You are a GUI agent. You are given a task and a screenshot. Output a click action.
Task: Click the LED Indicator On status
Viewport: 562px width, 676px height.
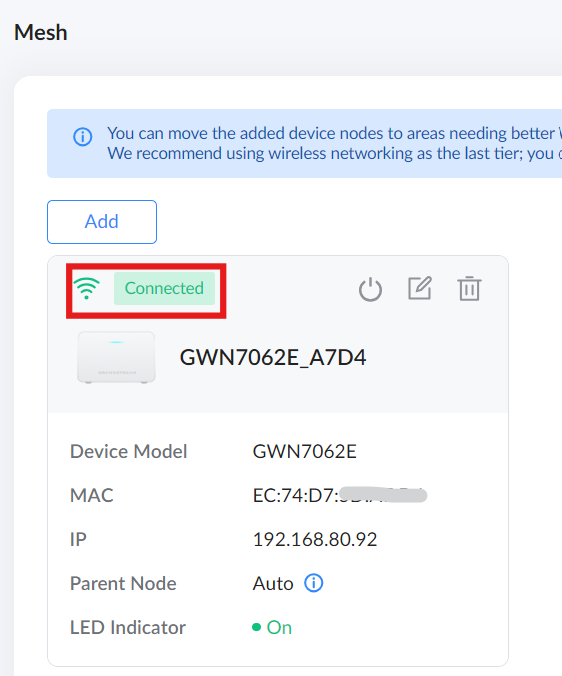pos(272,627)
